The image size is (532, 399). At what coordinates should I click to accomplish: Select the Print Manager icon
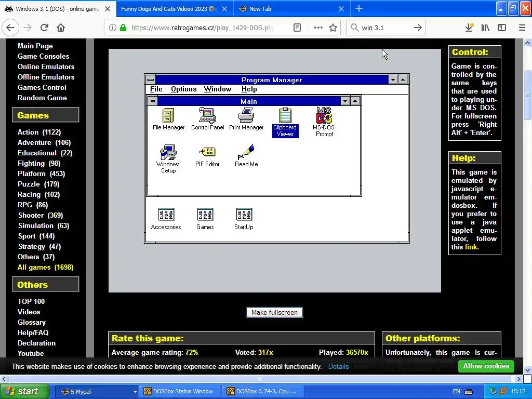pos(246,119)
